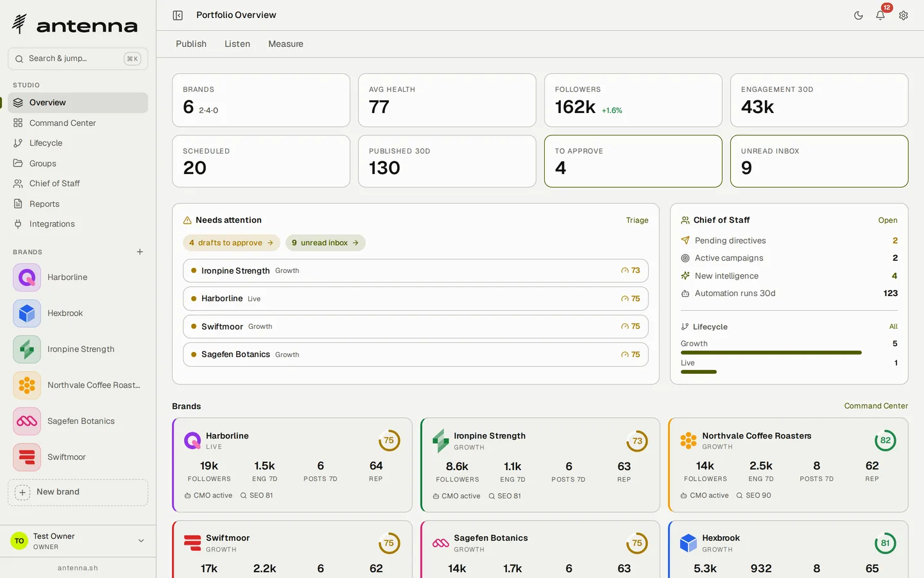Click TO avatar in sidebar footer
This screenshot has height=578, width=924.
[x=19, y=541]
